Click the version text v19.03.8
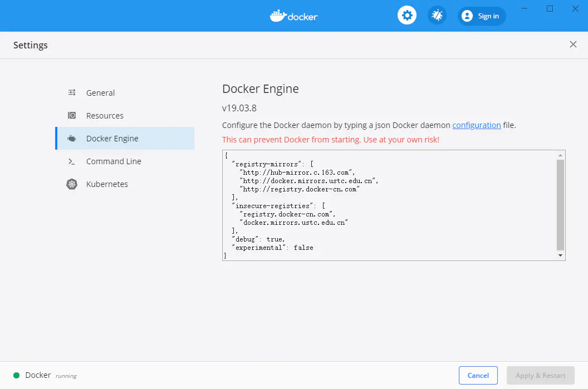The height and width of the screenshot is (389, 588). (239, 108)
